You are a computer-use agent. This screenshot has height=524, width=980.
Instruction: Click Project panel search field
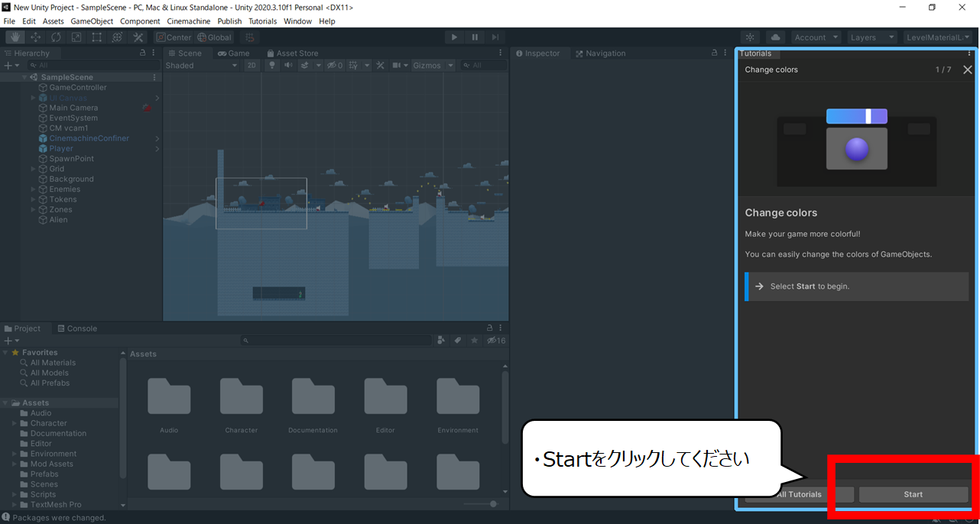coord(336,341)
